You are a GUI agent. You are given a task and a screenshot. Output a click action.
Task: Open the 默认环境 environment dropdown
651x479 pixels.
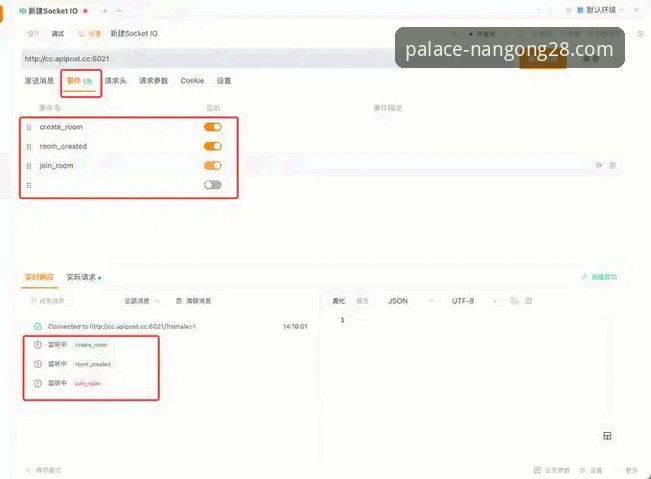point(600,10)
